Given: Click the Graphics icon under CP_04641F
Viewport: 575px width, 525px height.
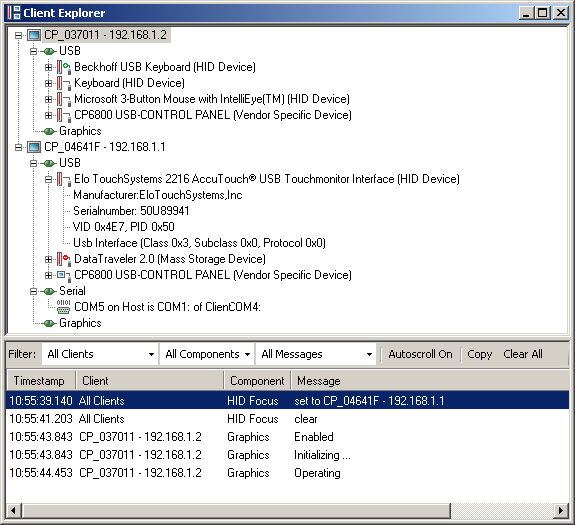Looking at the screenshot, I should (49, 323).
